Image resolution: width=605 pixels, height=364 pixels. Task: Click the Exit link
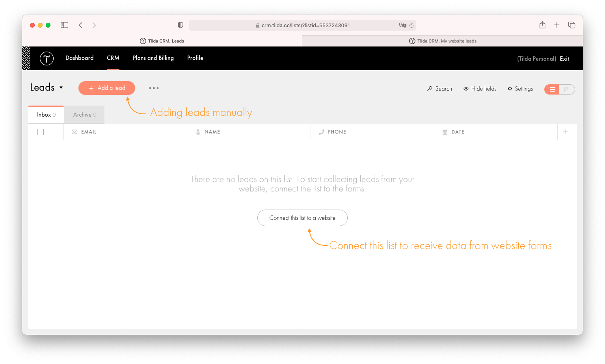click(x=564, y=59)
